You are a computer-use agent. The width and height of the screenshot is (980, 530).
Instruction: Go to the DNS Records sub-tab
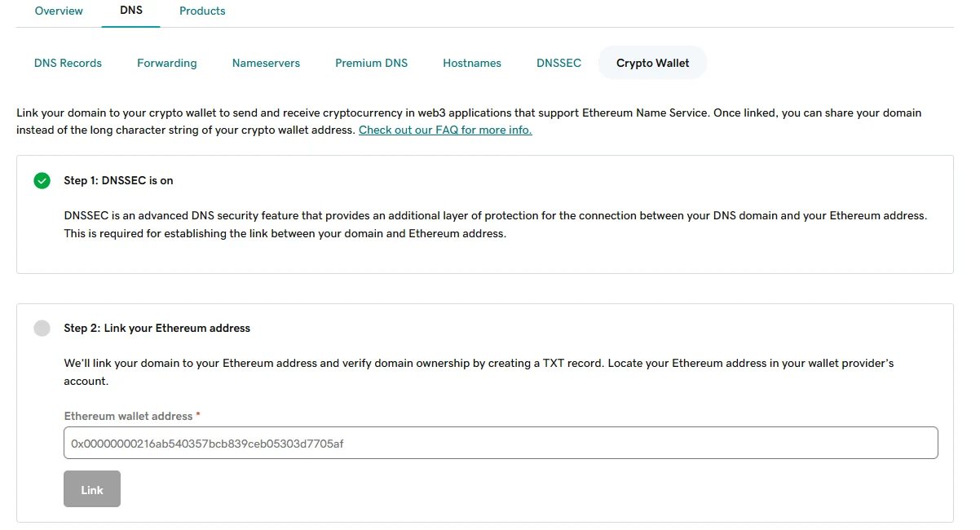point(68,63)
